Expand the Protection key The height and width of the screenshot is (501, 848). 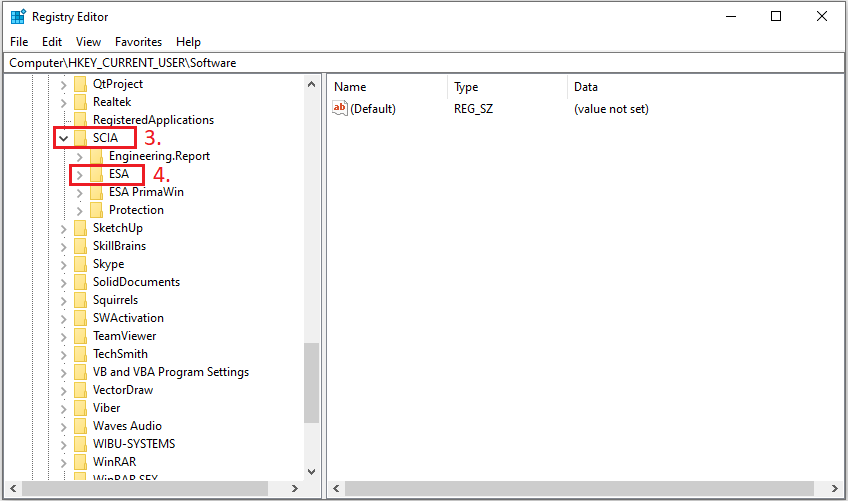(x=80, y=210)
